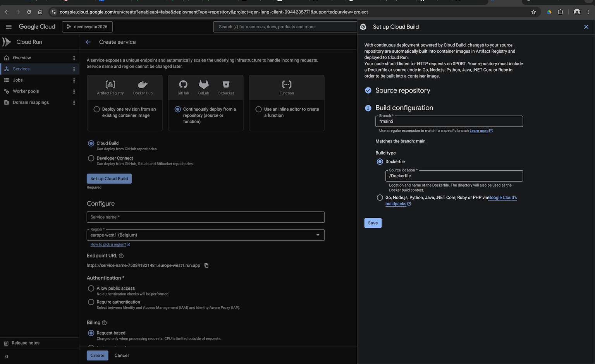Open the Billing help tooltip icon
Image resolution: width=595 pixels, height=364 pixels.
pyautogui.click(x=104, y=322)
